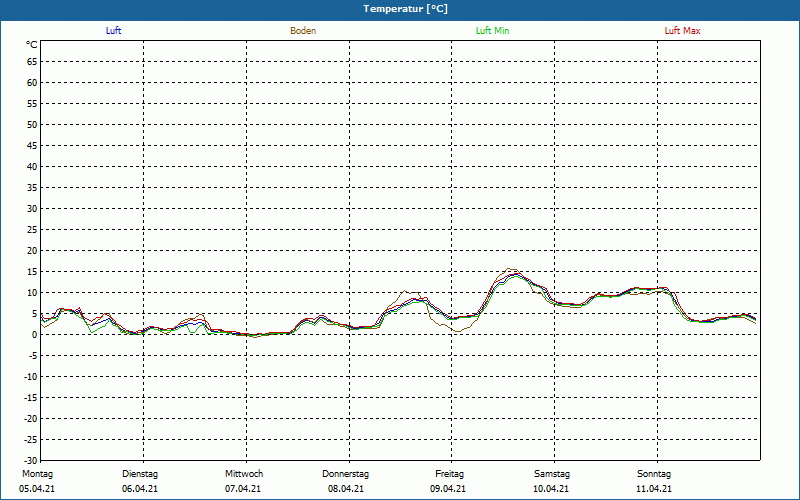Click the 60 y-axis value
The width and height of the screenshot is (800, 500).
click(x=32, y=83)
